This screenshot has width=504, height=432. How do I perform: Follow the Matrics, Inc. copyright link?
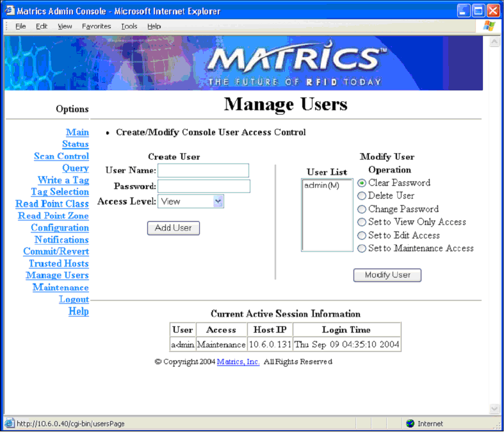click(x=238, y=361)
